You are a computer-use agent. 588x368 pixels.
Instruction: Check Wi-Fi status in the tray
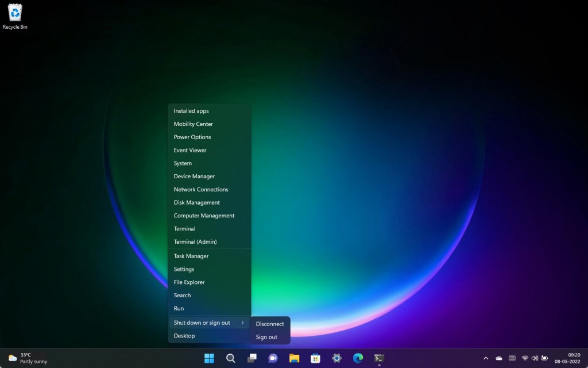524,358
